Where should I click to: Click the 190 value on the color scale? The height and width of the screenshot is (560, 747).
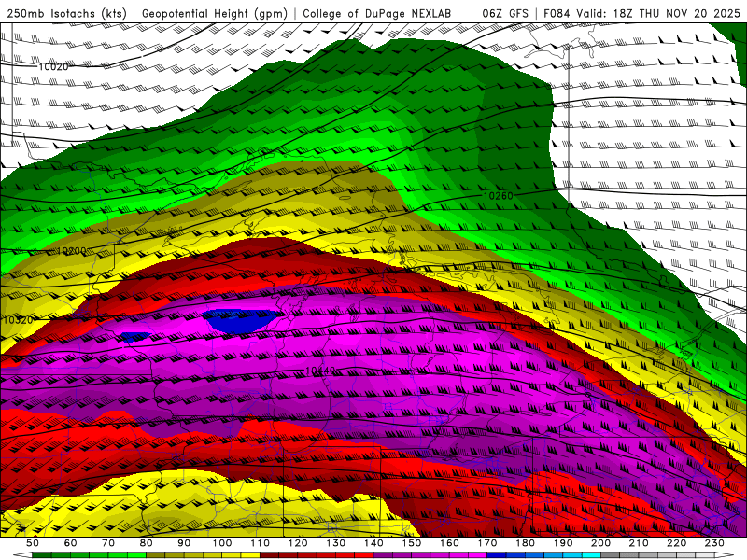tap(564, 543)
